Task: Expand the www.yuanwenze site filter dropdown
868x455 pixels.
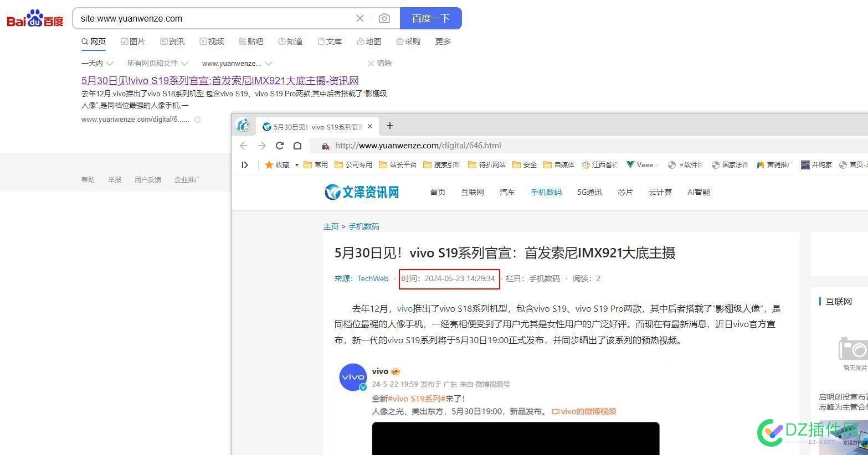Action: 237,63
